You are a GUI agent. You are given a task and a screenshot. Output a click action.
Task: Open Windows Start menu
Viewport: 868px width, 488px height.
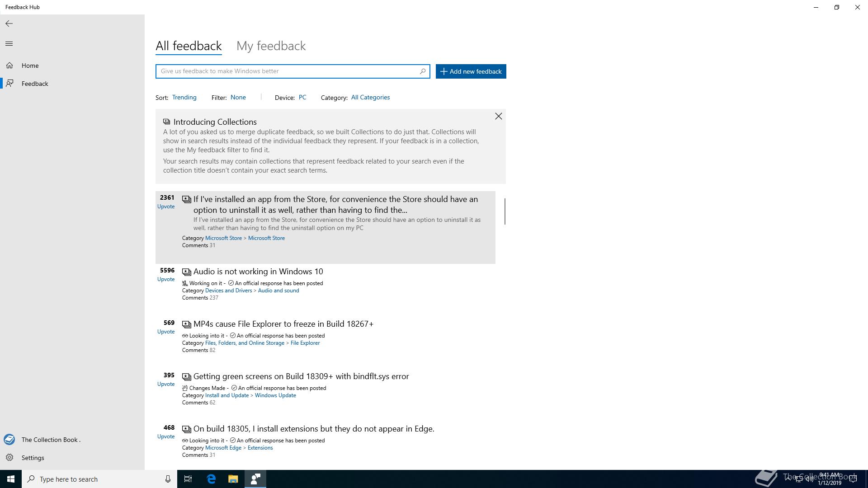pos(11,479)
